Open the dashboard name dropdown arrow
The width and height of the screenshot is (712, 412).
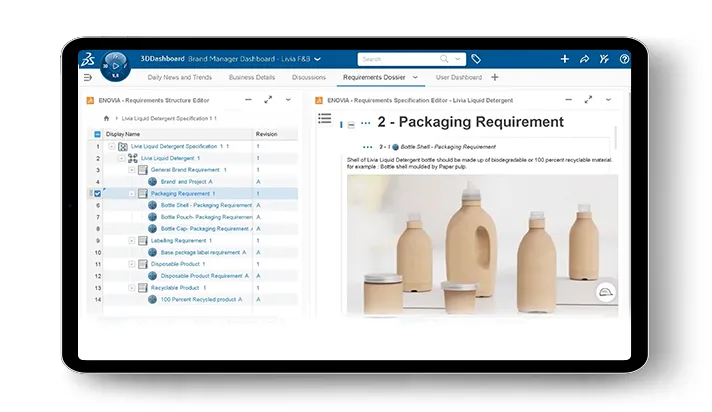[317, 59]
